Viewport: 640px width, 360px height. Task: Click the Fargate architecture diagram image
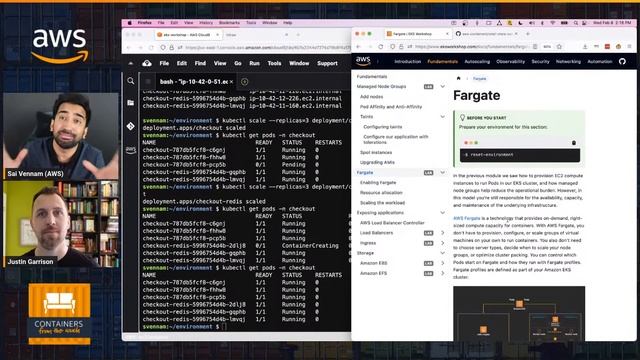coord(519,313)
